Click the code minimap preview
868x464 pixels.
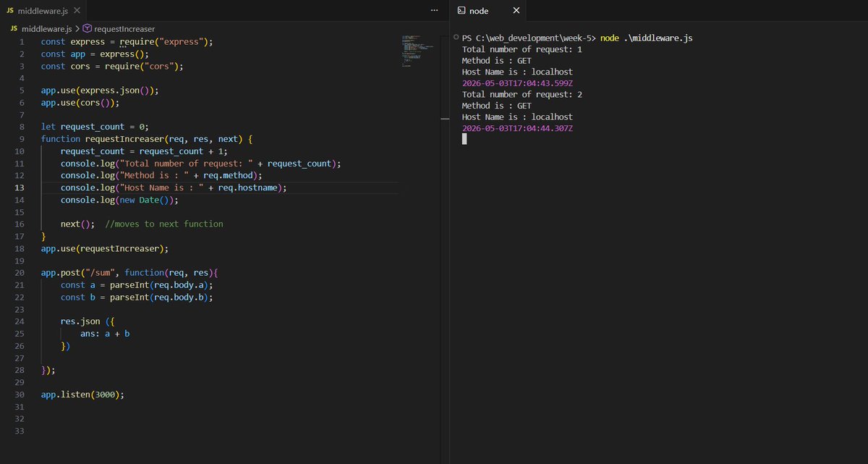(x=416, y=51)
